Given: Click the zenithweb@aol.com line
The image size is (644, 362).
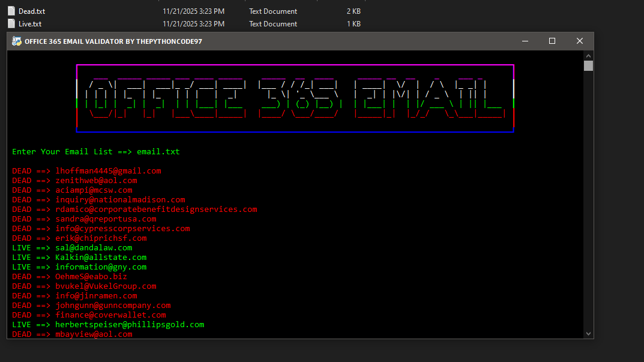Looking at the screenshot, I should [x=75, y=180].
